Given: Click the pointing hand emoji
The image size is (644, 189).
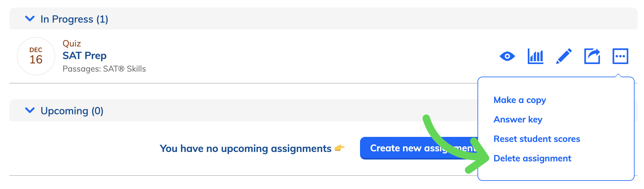Looking at the screenshot, I should point(340,148).
